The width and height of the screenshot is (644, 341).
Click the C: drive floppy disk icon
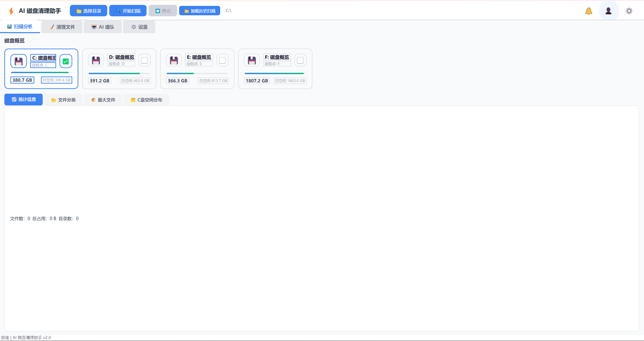pos(19,61)
